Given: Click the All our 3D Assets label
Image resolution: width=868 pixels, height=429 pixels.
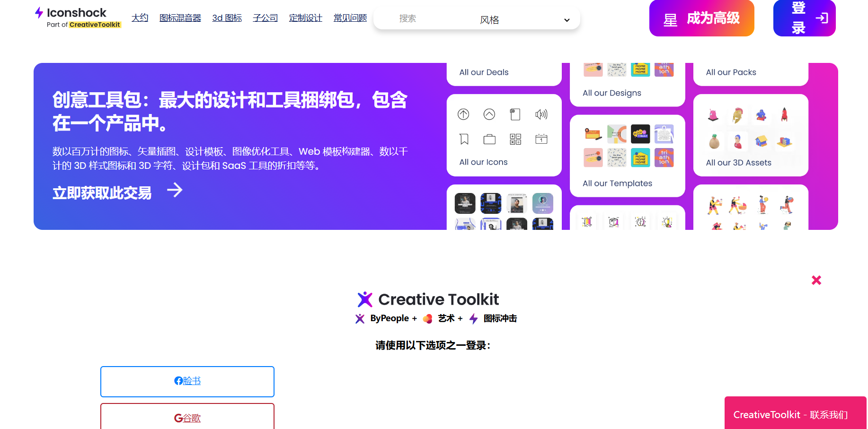Looking at the screenshot, I should (x=738, y=163).
